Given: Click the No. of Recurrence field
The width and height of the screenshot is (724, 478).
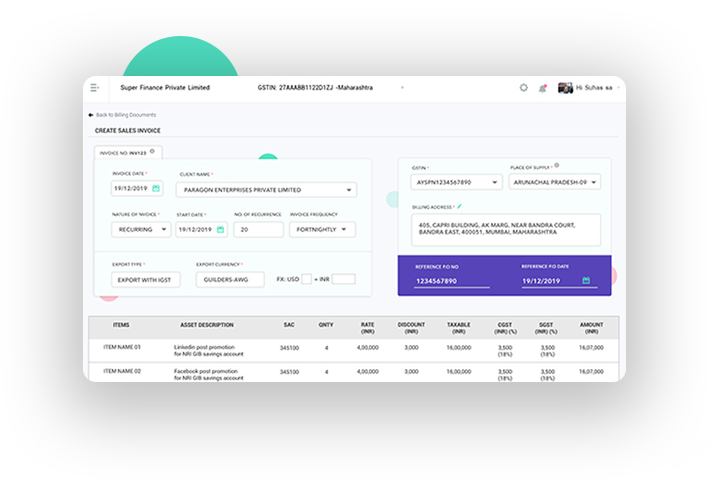Looking at the screenshot, I should [258, 230].
